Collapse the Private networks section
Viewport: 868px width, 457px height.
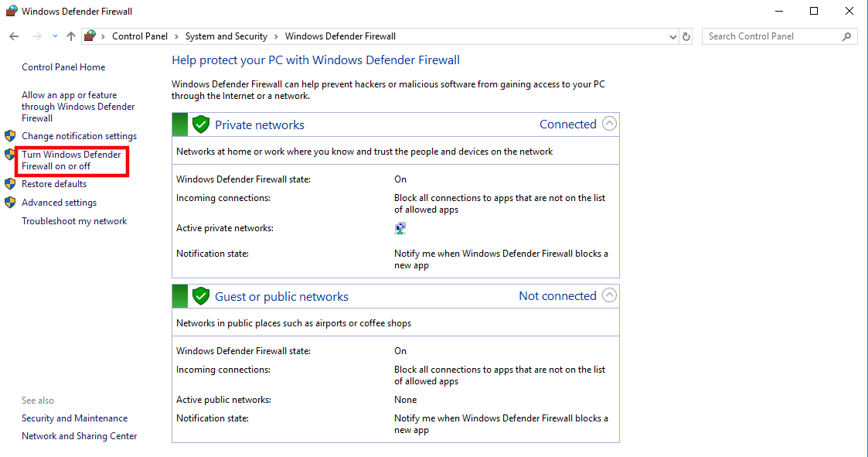[x=609, y=124]
